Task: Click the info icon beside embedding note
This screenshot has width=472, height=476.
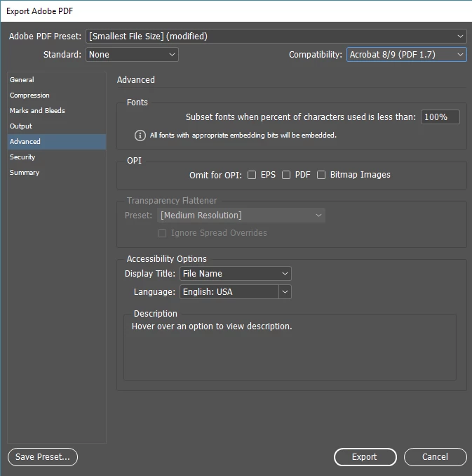Action: (x=140, y=135)
